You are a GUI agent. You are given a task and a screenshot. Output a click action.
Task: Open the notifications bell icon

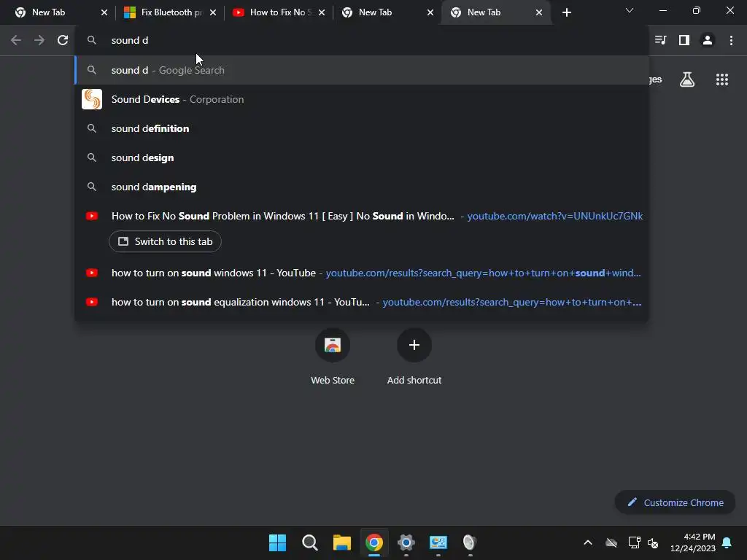(727, 542)
